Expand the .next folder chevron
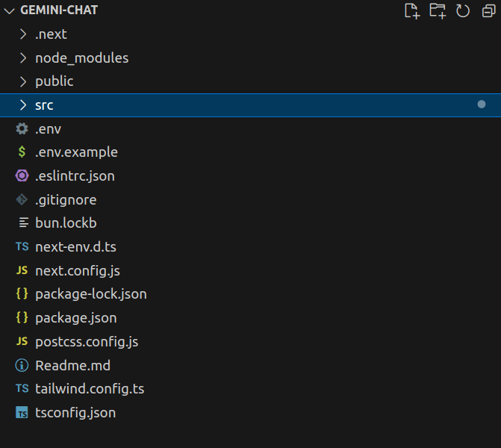 (x=22, y=34)
